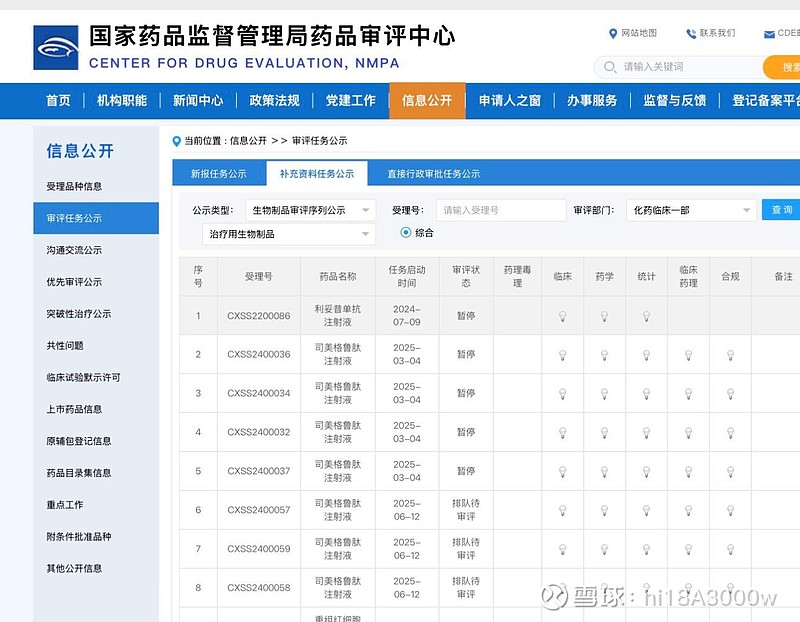Click the 临床 bulb for CXSS2400036

(x=563, y=355)
